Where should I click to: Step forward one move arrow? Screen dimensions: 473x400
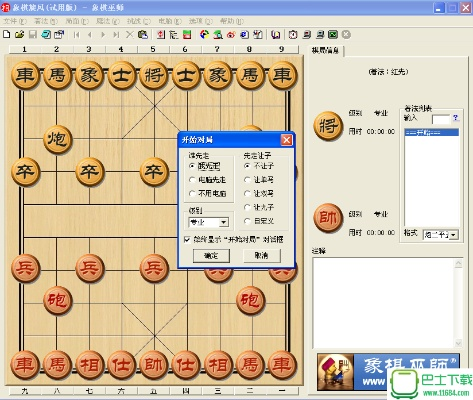tap(103, 35)
